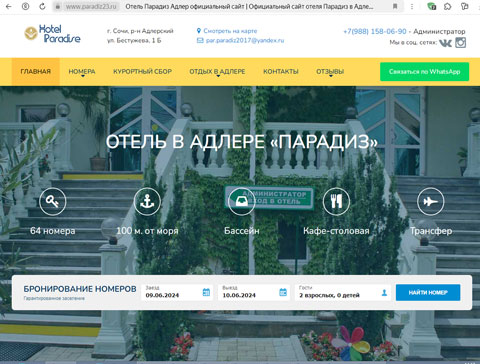This screenshot has width=480, height=364.
Task: Click the anchor icon near the sea
Action: tap(147, 201)
